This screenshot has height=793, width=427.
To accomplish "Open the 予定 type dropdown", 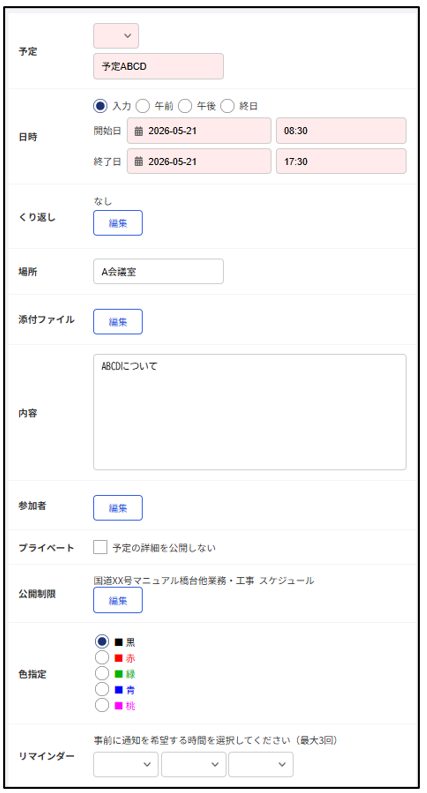I will (x=116, y=36).
